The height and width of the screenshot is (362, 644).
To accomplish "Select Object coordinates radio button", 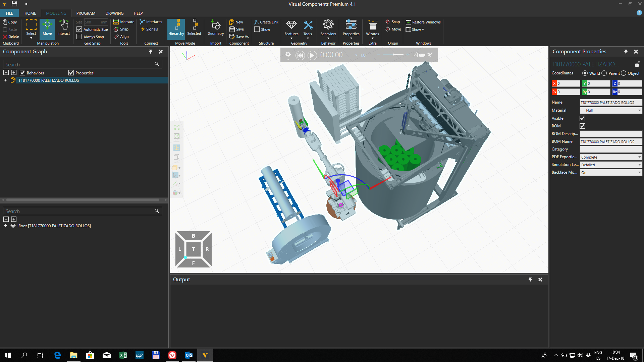I will click(624, 73).
